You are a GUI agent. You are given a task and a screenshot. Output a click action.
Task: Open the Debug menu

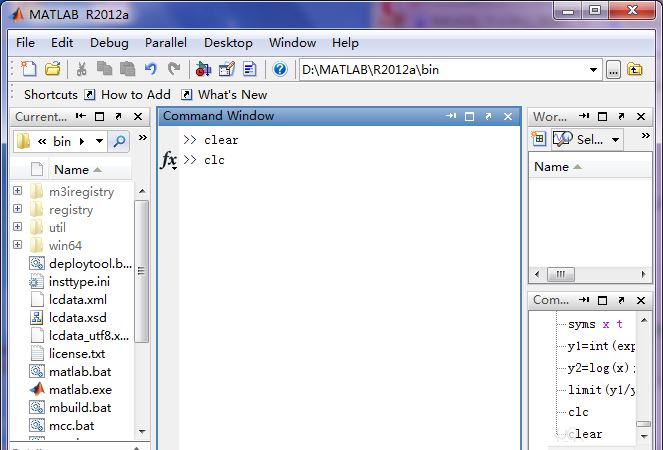pyautogui.click(x=109, y=43)
